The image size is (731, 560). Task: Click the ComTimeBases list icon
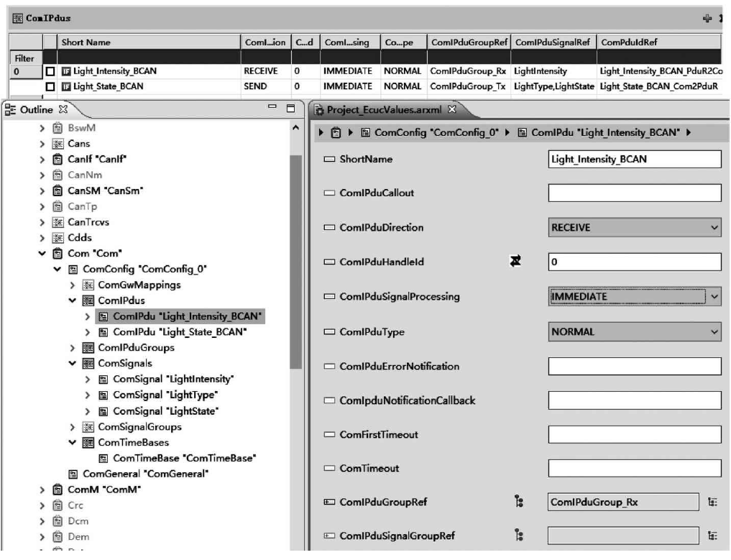[88, 443]
